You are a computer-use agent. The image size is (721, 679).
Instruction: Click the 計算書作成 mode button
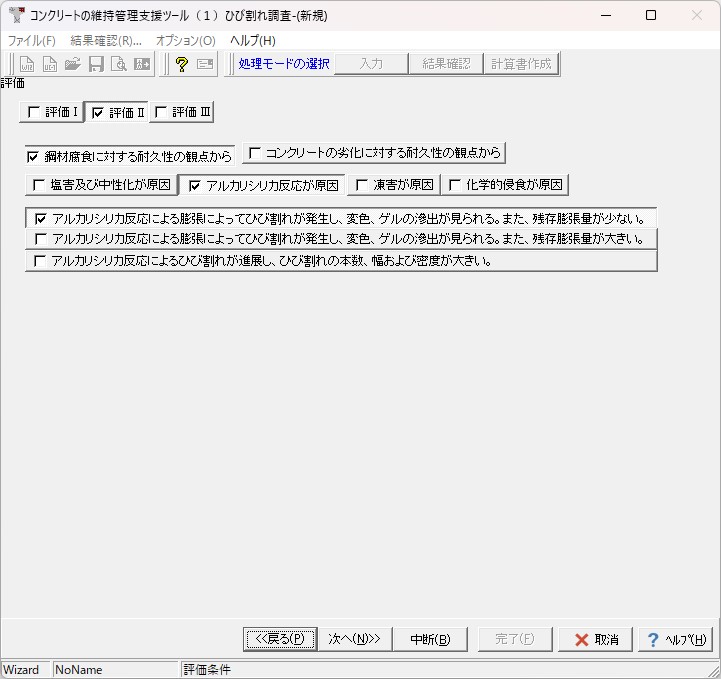[x=521, y=63]
